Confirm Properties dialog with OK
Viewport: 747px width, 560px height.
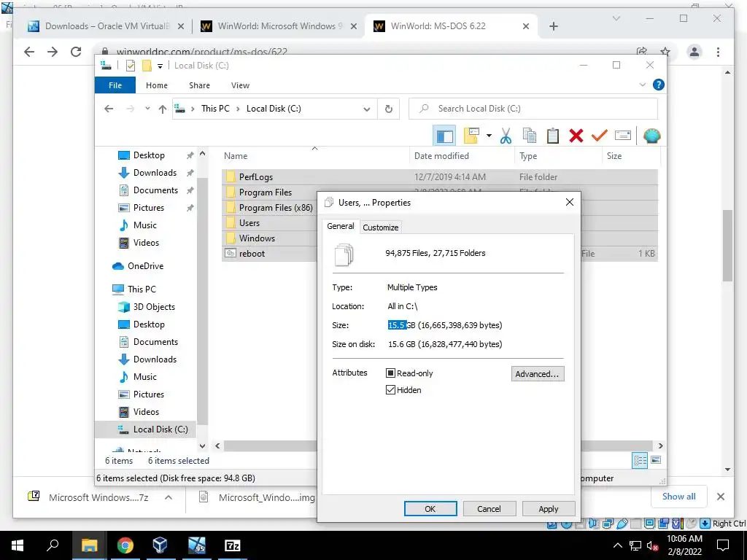[430, 508]
